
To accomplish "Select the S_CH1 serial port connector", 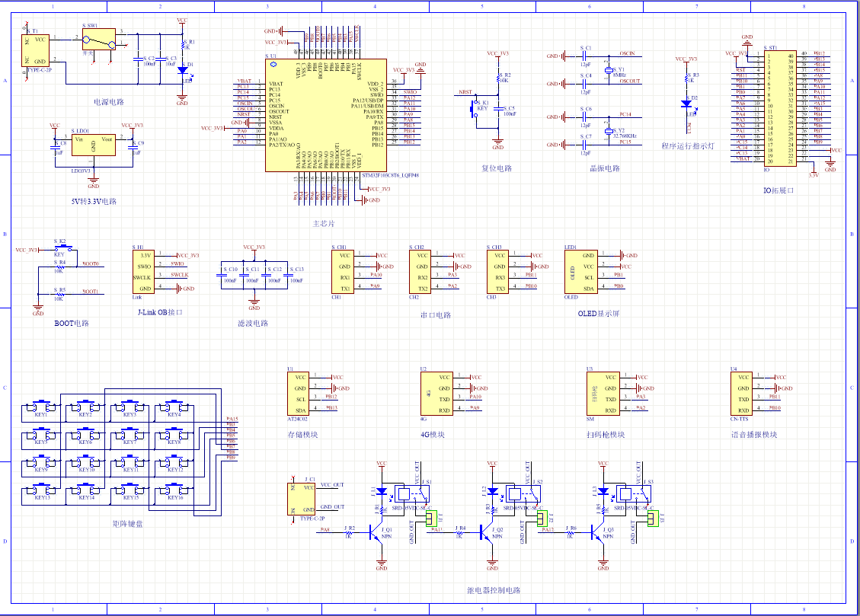I will [x=343, y=272].
